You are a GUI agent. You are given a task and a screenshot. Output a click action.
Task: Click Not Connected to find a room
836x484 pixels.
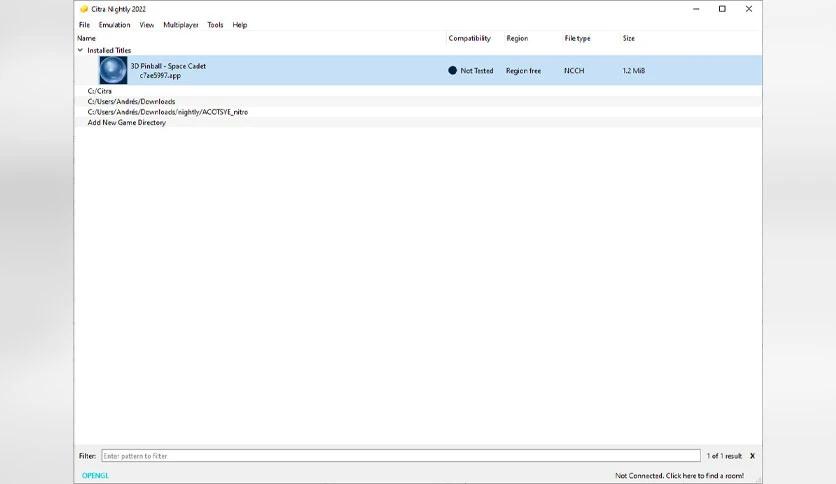click(679, 475)
